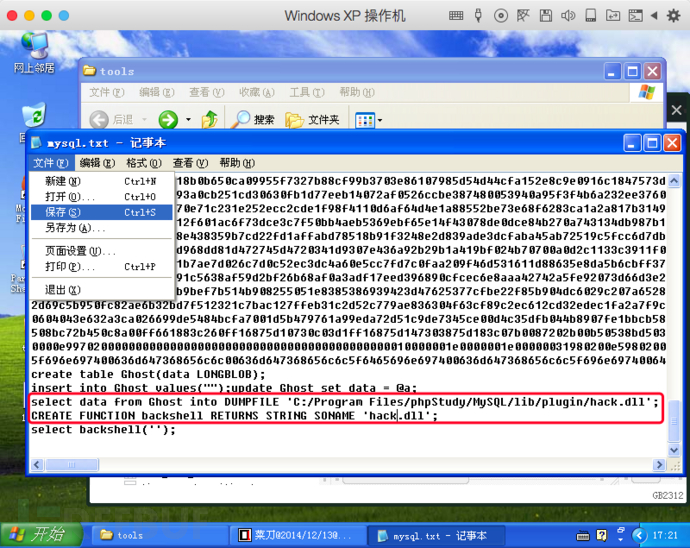Open Notepad Edit (编辑) menu
The height and width of the screenshot is (548, 690).
click(x=97, y=163)
